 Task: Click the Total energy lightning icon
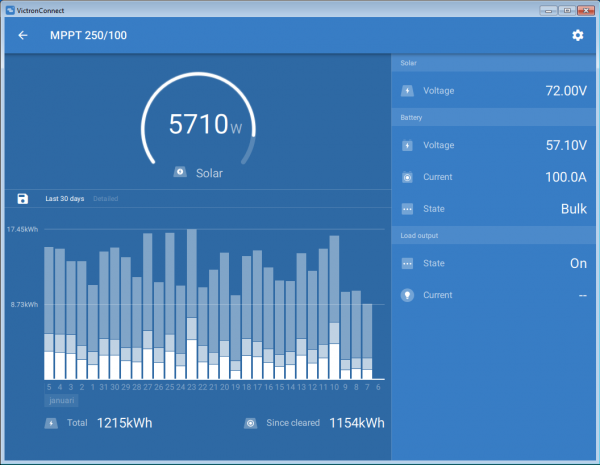51,423
